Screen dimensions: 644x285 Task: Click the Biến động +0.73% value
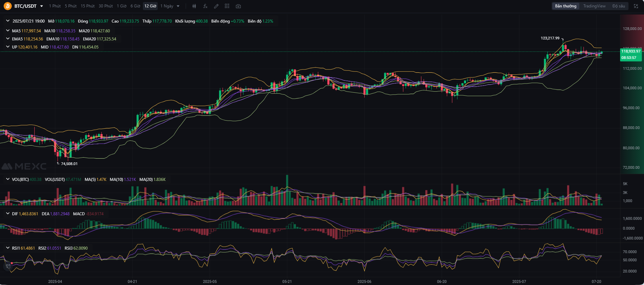click(x=238, y=21)
